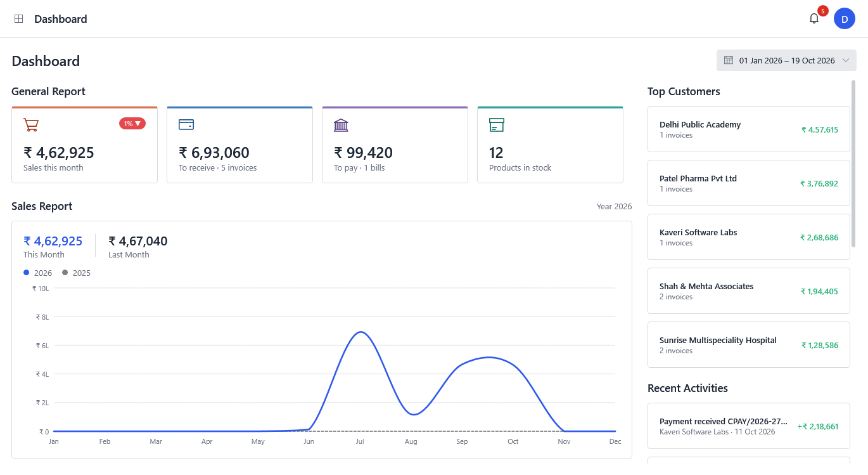Open the user avatar "D" menu
Screen dimensions: 868x475
click(845, 19)
